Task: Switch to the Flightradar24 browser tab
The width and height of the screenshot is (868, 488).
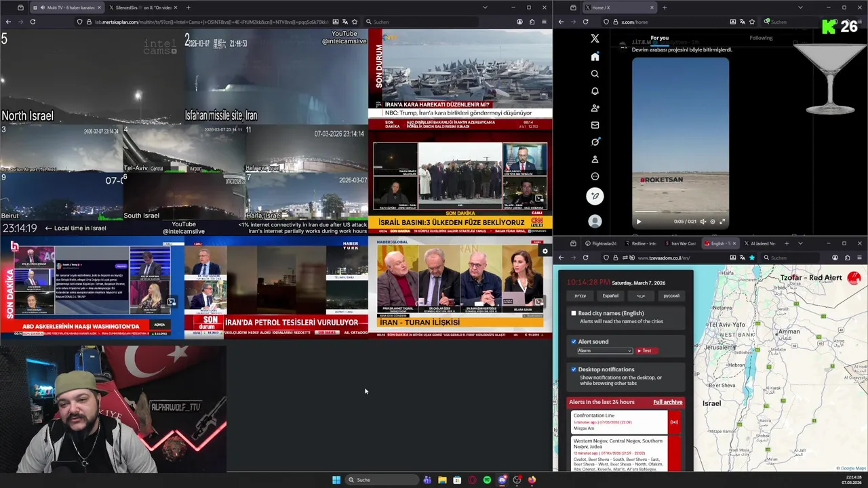Action: click(601, 243)
